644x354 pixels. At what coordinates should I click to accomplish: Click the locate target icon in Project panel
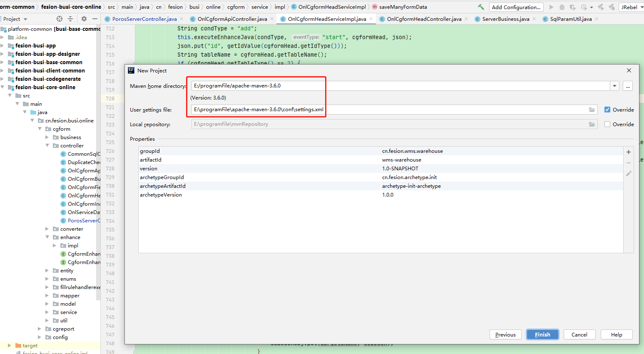click(60, 19)
